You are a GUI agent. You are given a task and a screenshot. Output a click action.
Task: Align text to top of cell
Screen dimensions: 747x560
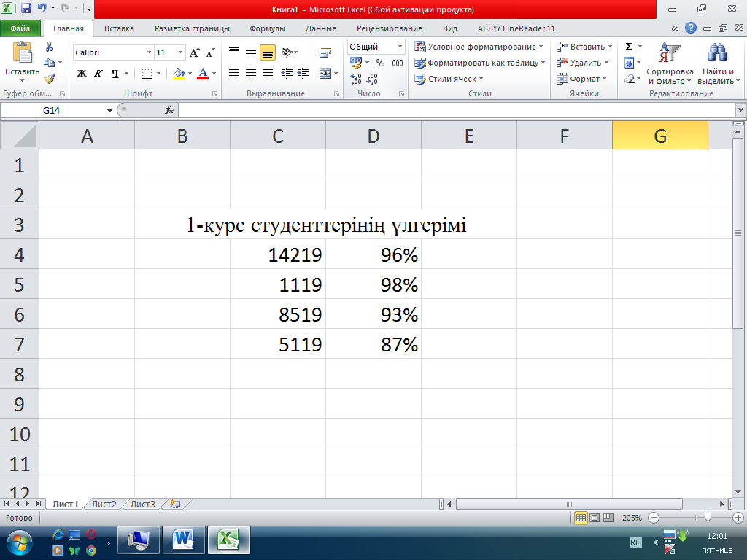(234, 50)
